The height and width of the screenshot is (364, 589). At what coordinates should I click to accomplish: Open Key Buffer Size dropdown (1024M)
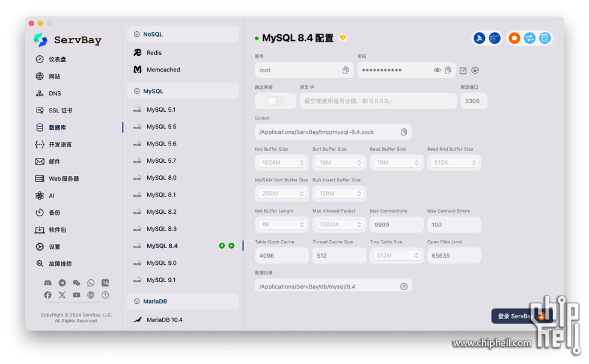[x=282, y=163]
